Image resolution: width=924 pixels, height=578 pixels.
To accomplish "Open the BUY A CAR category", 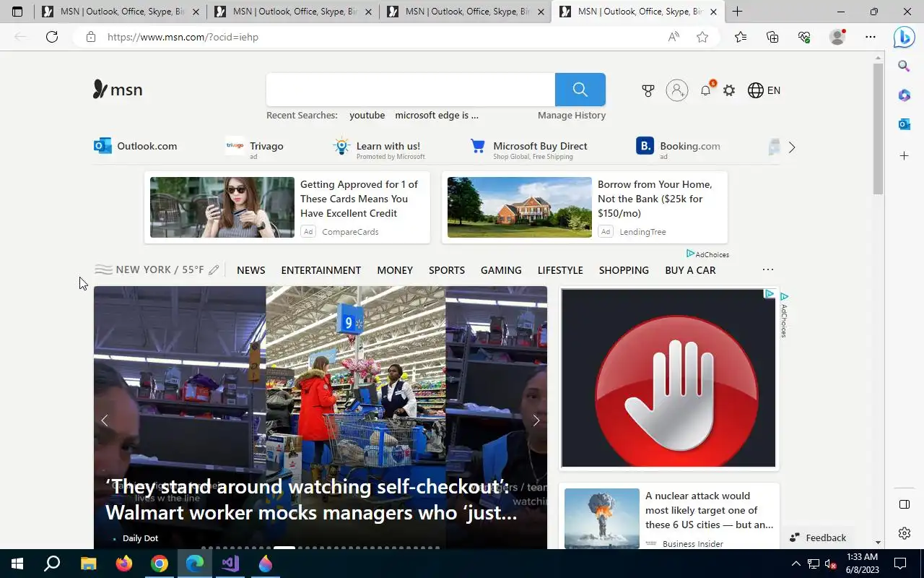I will click(690, 270).
